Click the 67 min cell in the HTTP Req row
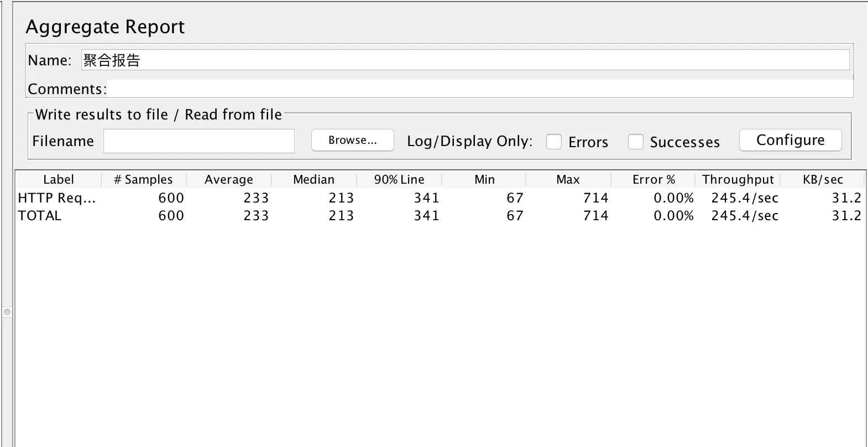Screen dimensions: 868x447 515,198
